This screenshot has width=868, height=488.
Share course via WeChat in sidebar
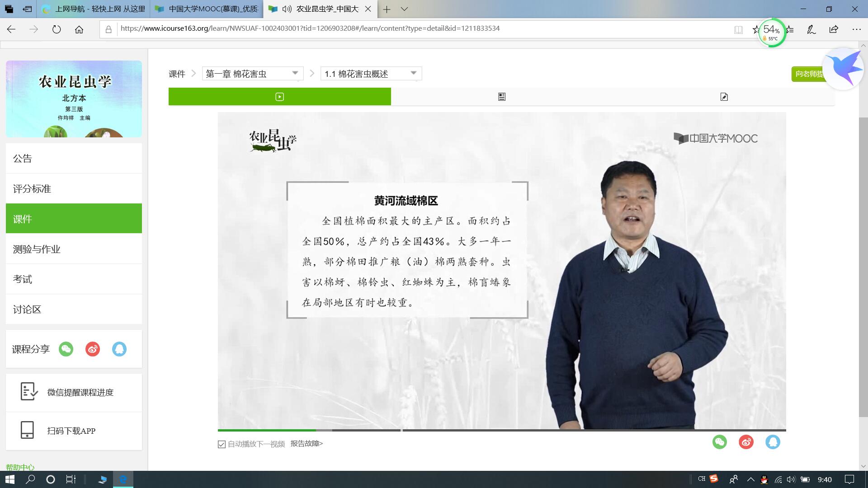(66, 349)
